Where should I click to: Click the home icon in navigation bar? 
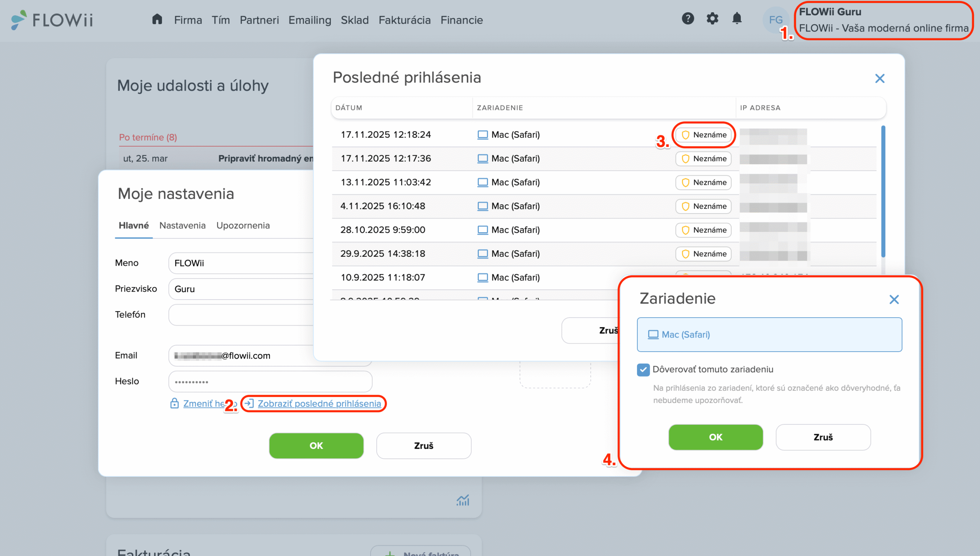coord(157,19)
